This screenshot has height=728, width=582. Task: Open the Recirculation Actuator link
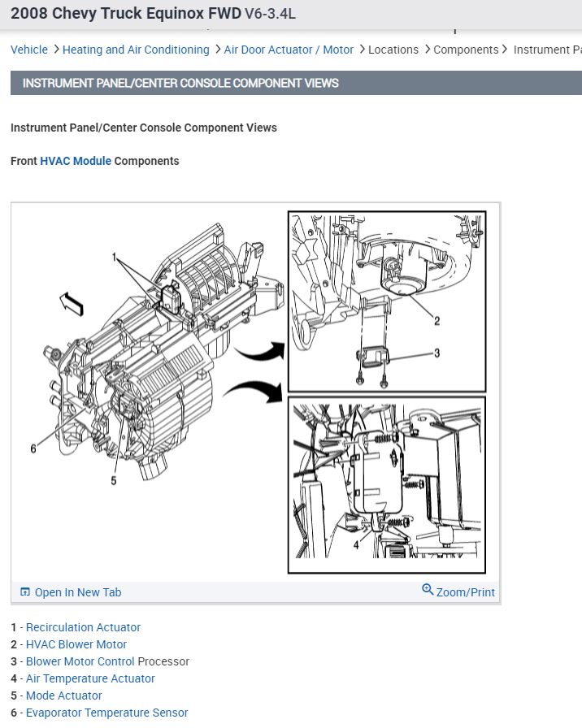[x=83, y=627]
